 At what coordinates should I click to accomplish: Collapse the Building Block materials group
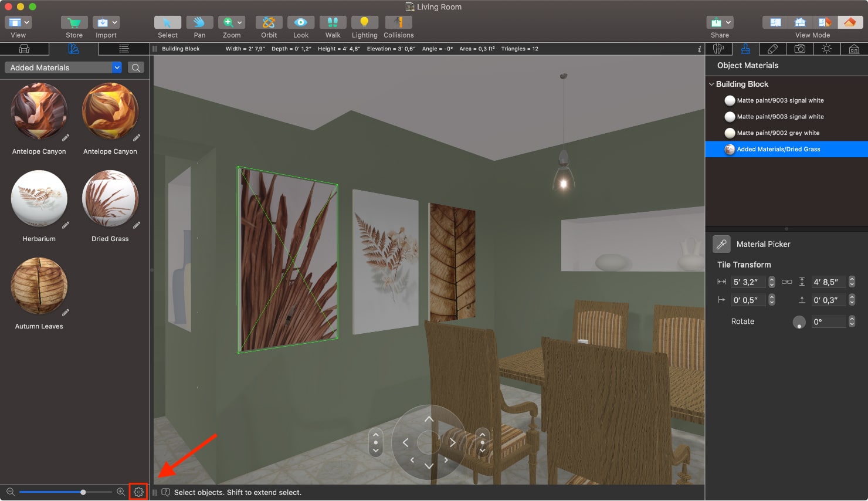[711, 84]
